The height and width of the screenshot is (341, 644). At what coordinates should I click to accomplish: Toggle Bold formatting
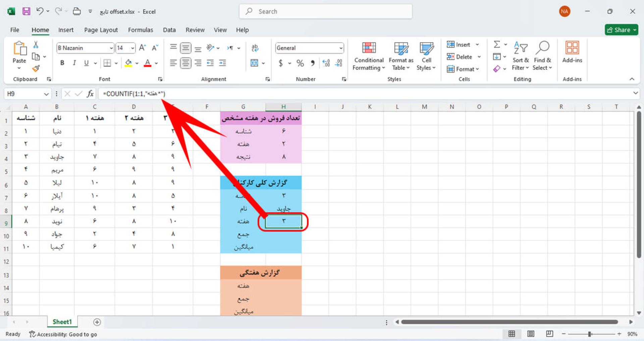point(62,63)
